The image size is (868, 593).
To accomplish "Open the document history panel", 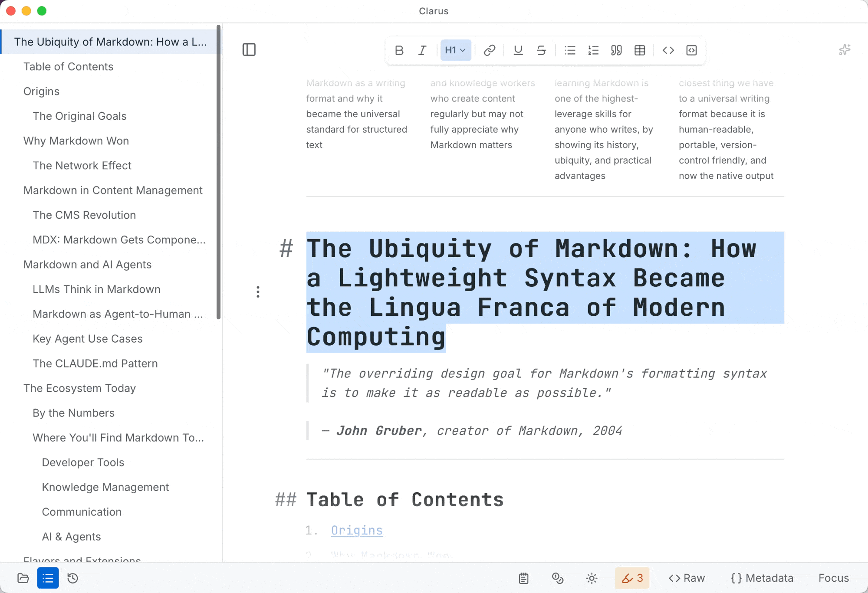I will click(72, 578).
